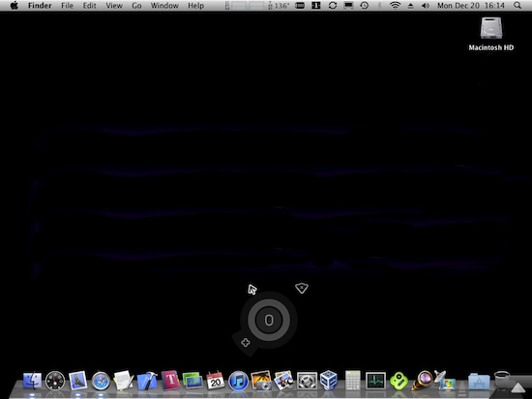Image resolution: width=532 pixels, height=399 pixels.
Task: Open Spotlight search magnifier
Action: [517, 6]
